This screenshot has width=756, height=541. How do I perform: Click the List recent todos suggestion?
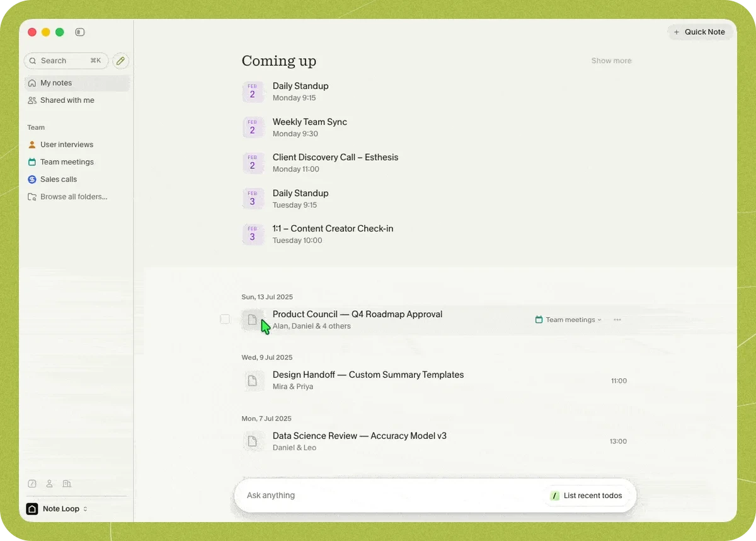(x=587, y=496)
